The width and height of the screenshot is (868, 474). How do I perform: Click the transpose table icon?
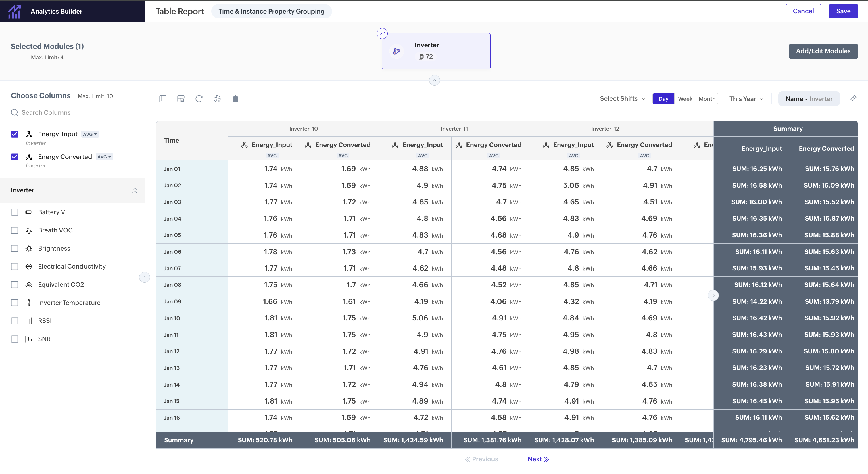181,99
